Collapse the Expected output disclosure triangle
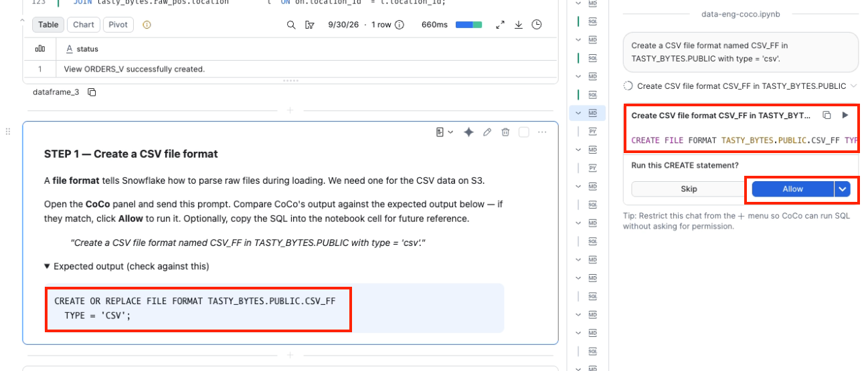 pyautogui.click(x=48, y=266)
